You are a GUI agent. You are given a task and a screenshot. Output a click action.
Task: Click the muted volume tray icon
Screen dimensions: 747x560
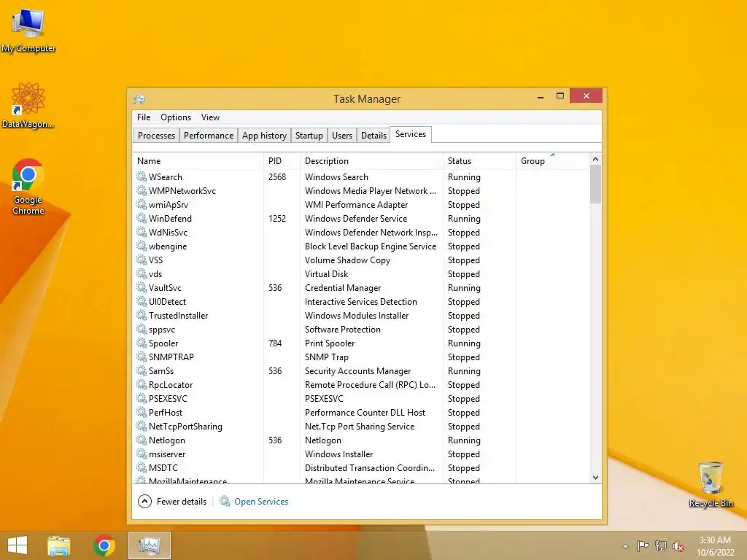(x=678, y=545)
